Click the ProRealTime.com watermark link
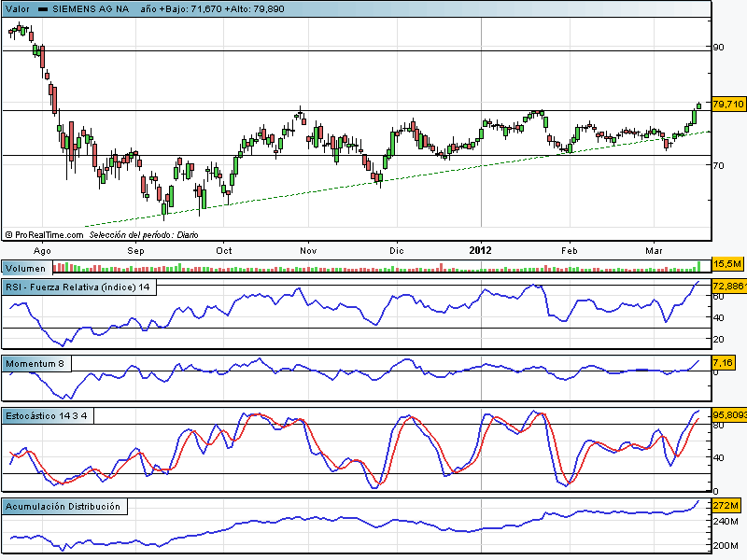747x560 pixels. tap(44, 235)
